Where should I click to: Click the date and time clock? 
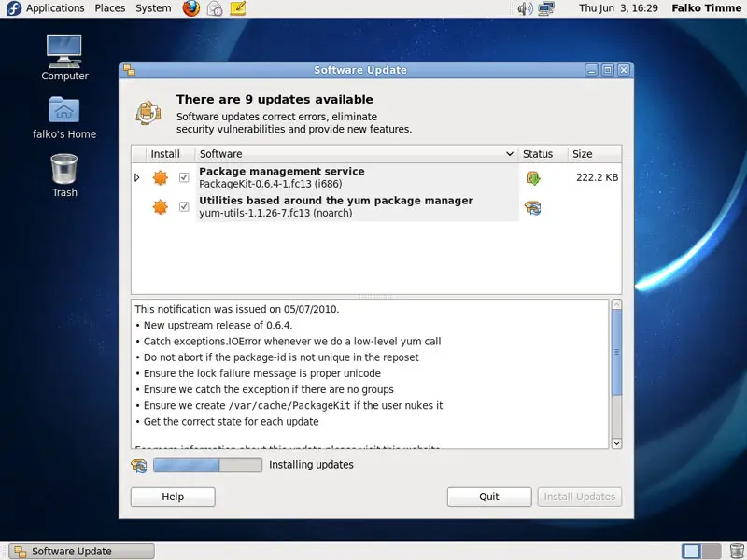point(618,8)
